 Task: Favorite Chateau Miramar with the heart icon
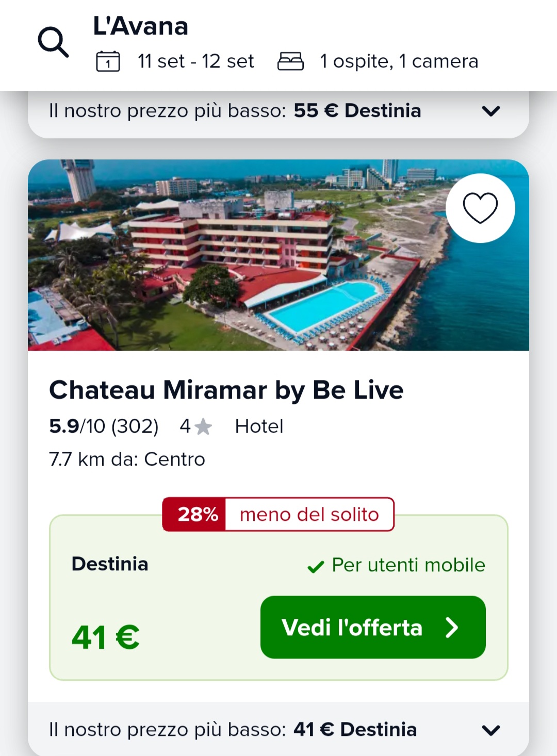coord(480,208)
